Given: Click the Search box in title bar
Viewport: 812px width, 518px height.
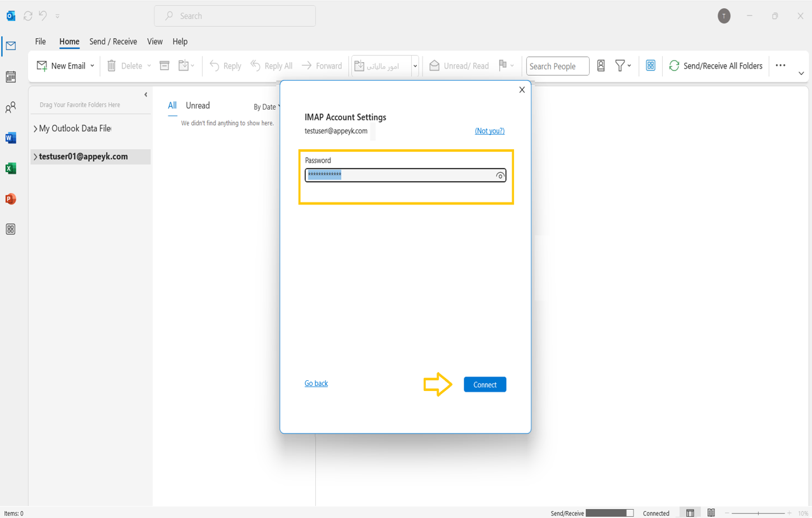Looking at the screenshot, I should click(x=235, y=16).
